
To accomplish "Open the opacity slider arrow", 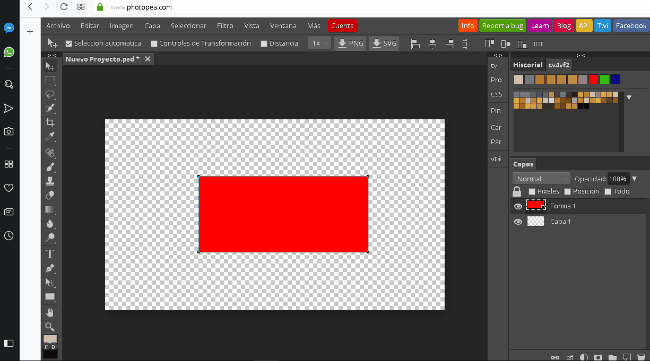I will coord(634,179).
